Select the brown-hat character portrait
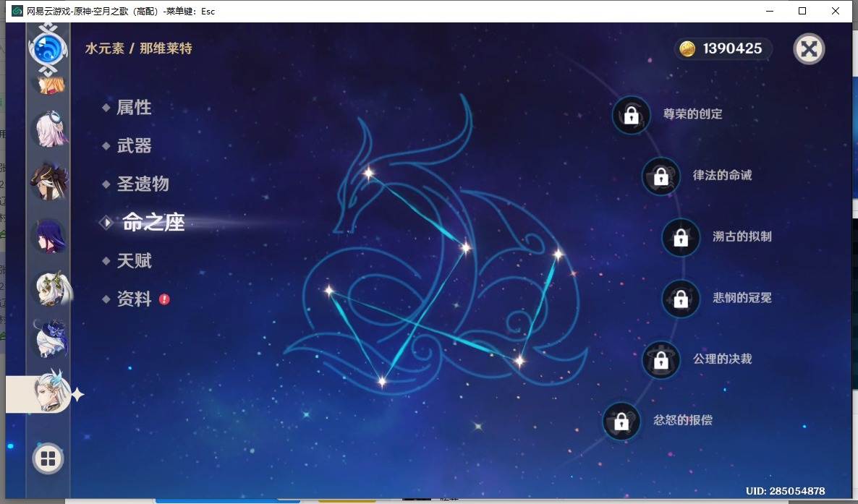 49,181
